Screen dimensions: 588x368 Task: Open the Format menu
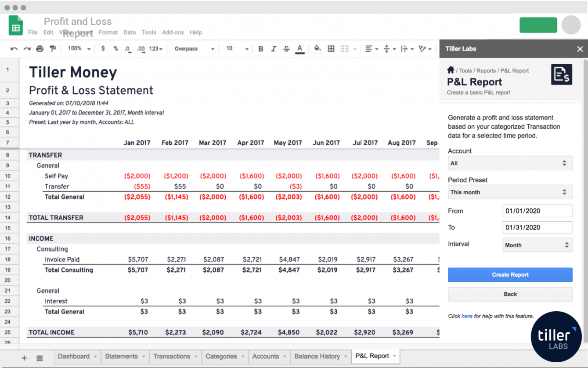pos(108,33)
